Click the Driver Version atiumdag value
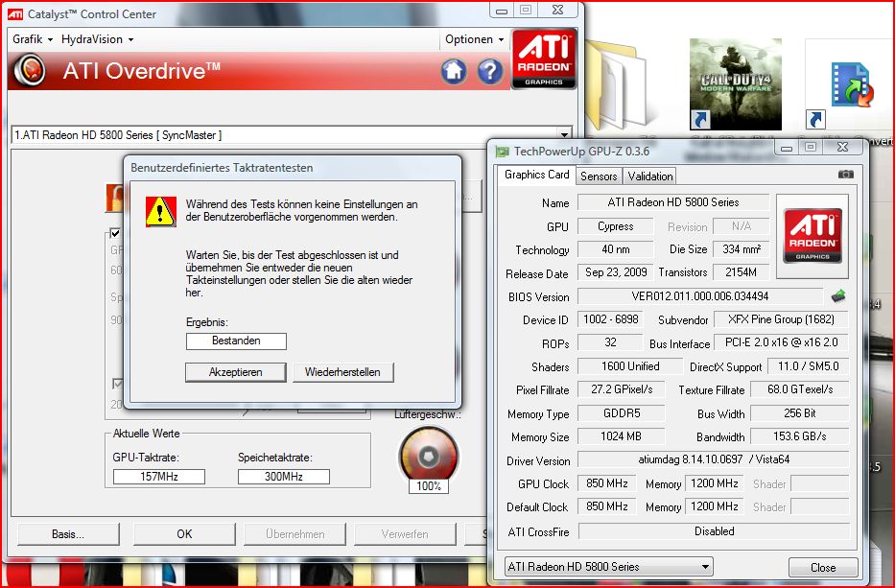895x588 pixels. [714, 459]
